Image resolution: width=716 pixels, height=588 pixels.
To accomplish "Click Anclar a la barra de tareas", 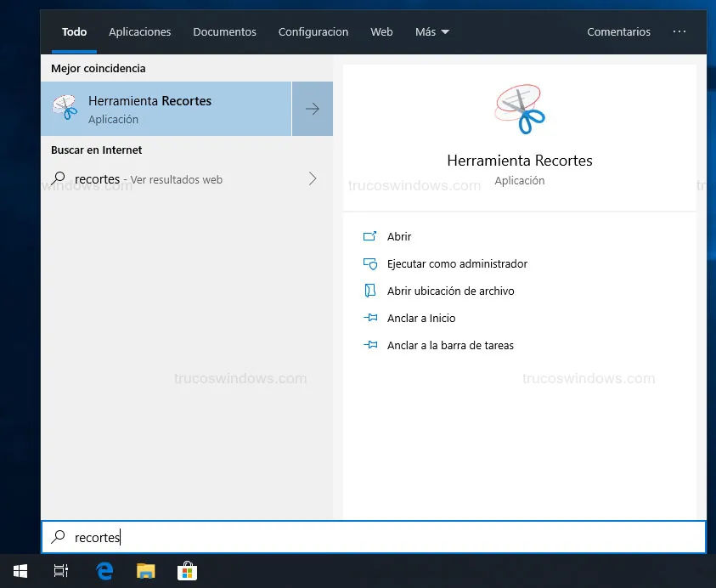I will click(449, 346).
